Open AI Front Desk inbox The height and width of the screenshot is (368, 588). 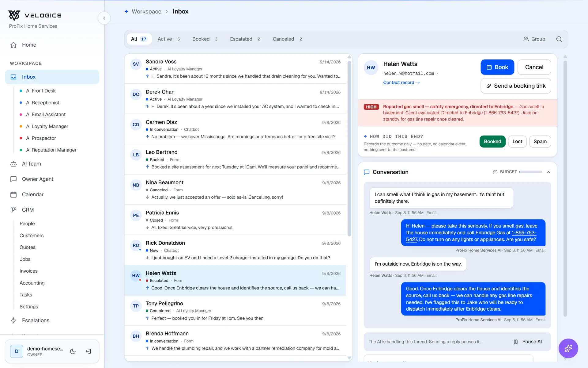(41, 91)
